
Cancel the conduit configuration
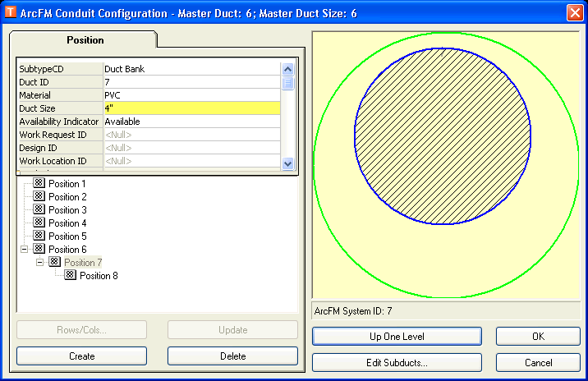click(538, 363)
